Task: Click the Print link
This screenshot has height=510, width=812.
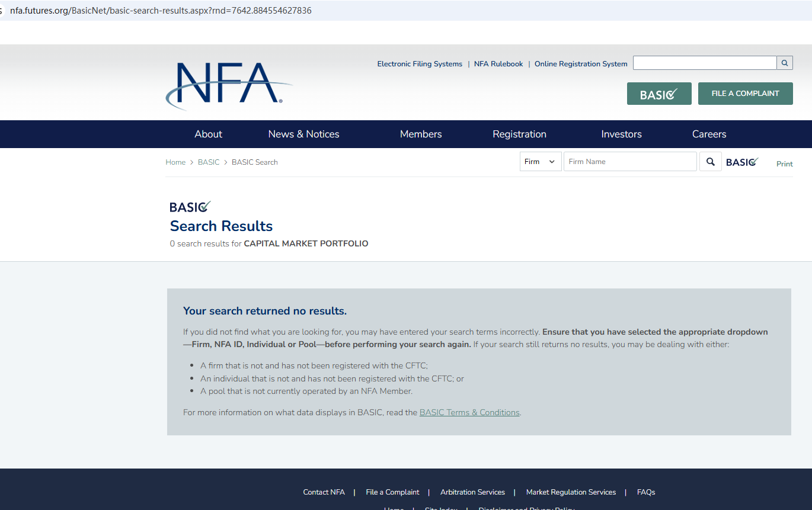Action: [x=784, y=164]
